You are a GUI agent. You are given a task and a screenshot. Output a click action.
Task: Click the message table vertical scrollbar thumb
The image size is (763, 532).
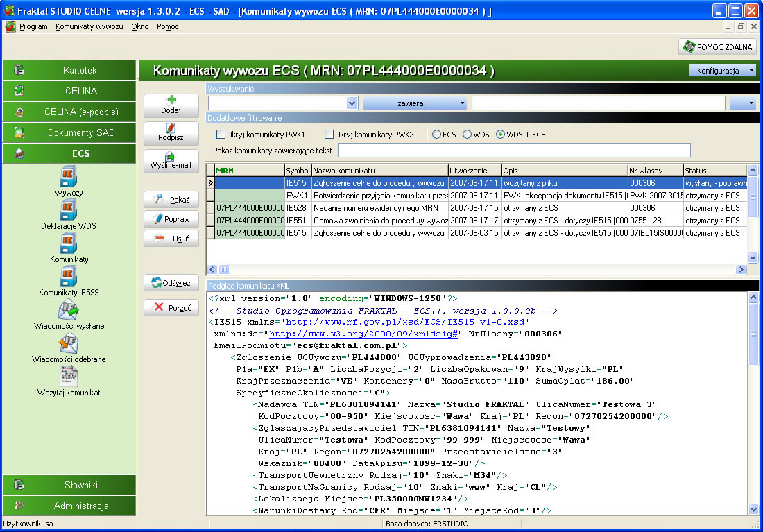tap(753, 197)
